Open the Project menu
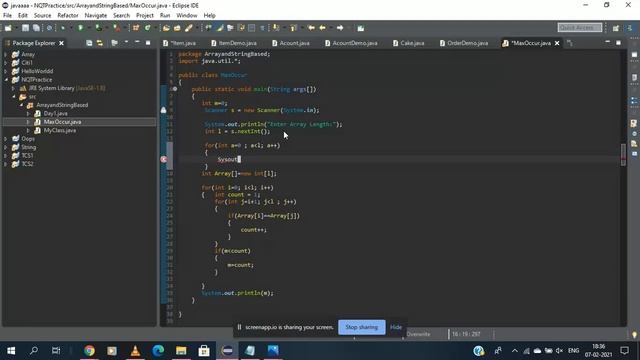Image resolution: width=640 pixels, height=360 pixels. tap(144, 16)
